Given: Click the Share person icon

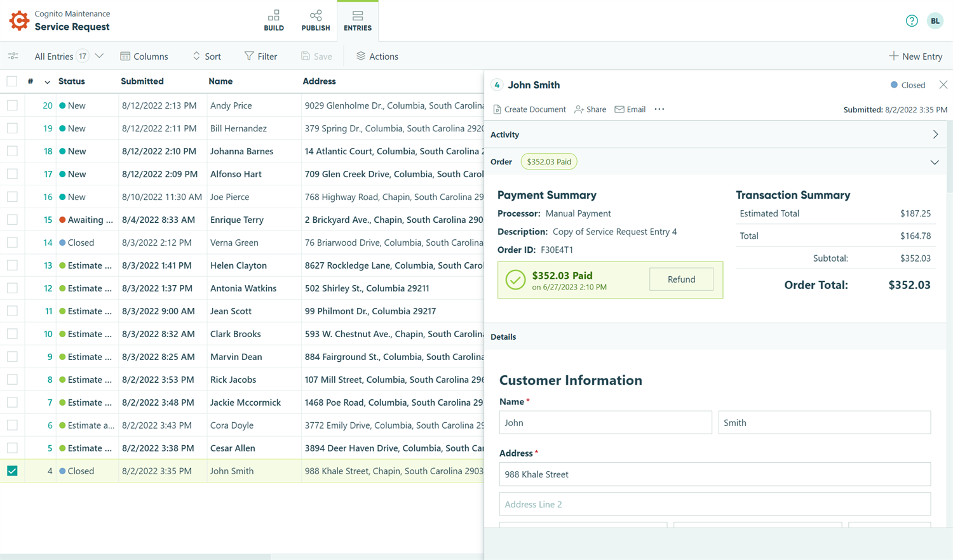Looking at the screenshot, I should click(x=579, y=109).
